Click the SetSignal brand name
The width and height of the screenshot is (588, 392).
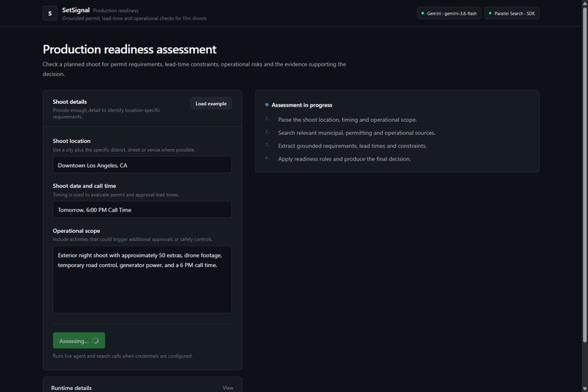76,10
